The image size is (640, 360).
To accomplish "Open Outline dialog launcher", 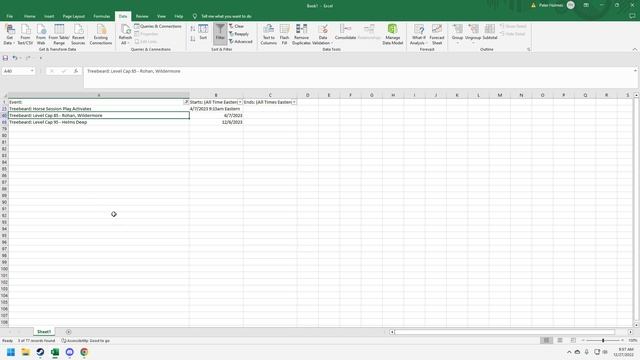I will 528,49.
